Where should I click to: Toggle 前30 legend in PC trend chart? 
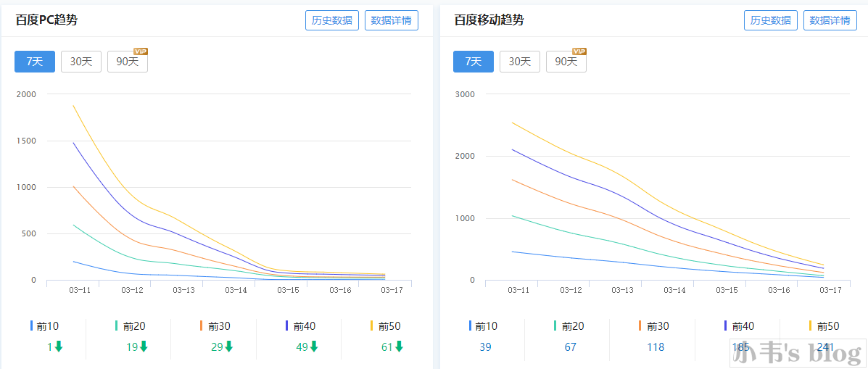click(215, 326)
